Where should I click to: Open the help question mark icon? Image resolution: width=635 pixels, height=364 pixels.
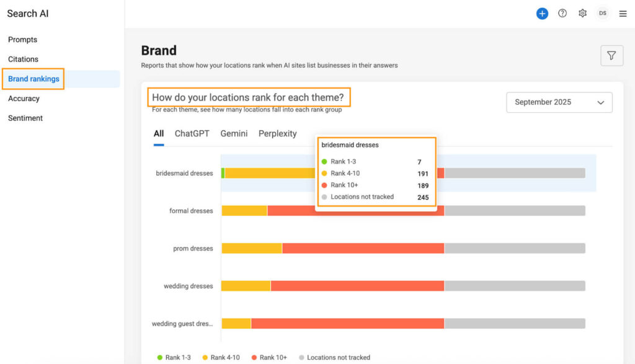pos(562,13)
